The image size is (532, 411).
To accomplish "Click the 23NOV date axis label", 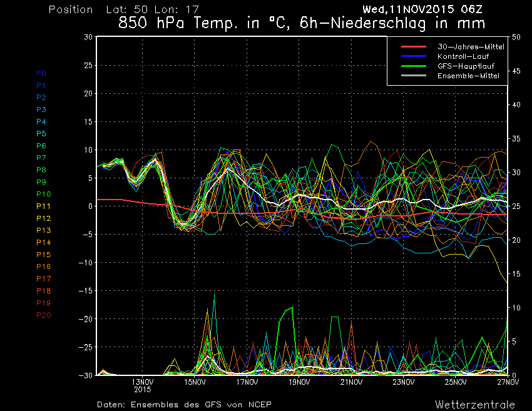I will (404, 382).
